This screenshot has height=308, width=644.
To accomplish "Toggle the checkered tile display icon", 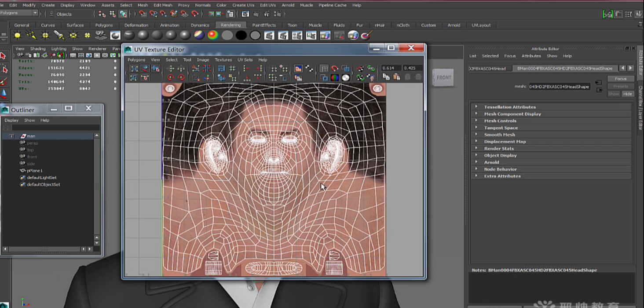I will pos(309,69).
